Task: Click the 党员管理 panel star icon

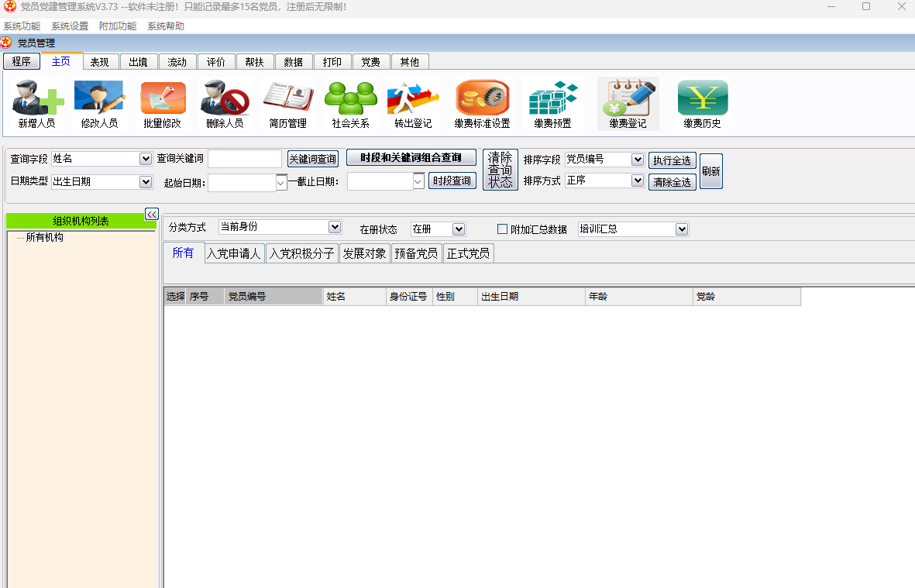Action: click(6, 43)
